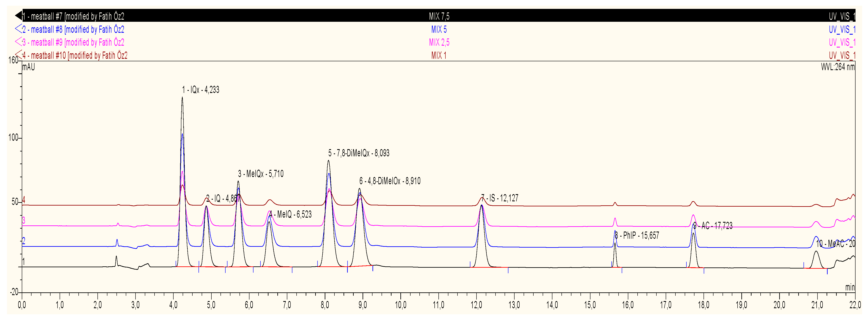
Task: Click the 'MIX 1' sample name label
Action: 439,56
